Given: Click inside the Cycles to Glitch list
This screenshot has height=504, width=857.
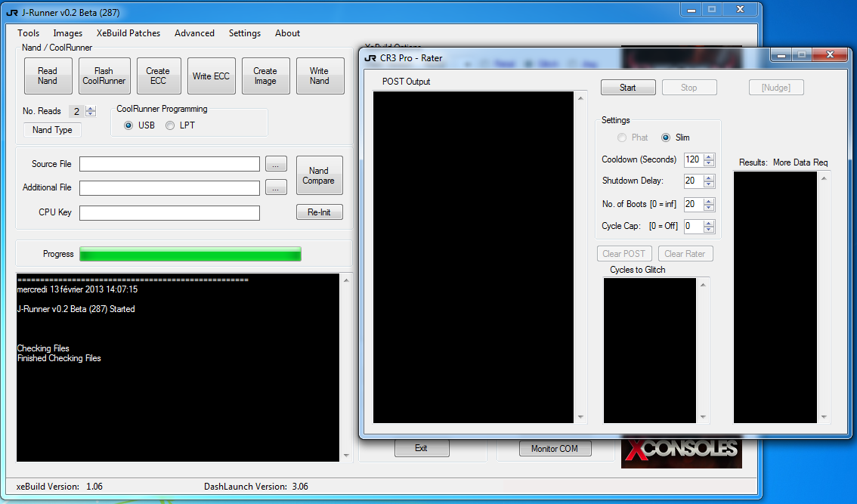Looking at the screenshot, I should pyautogui.click(x=650, y=351).
